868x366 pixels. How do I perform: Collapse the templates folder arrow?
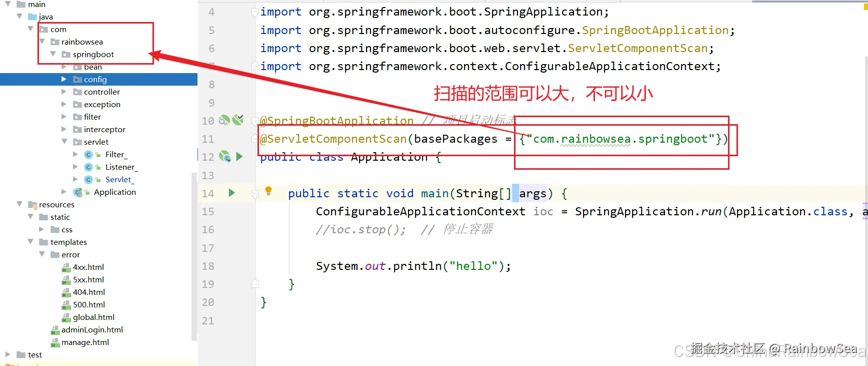pyautogui.click(x=30, y=242)
